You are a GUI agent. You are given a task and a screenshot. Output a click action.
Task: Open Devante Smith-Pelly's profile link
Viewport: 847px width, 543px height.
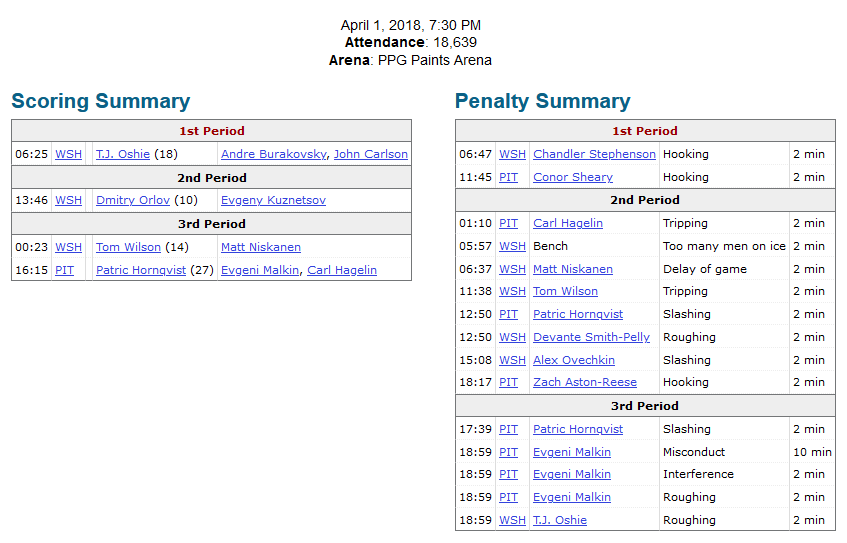(591, 337)
